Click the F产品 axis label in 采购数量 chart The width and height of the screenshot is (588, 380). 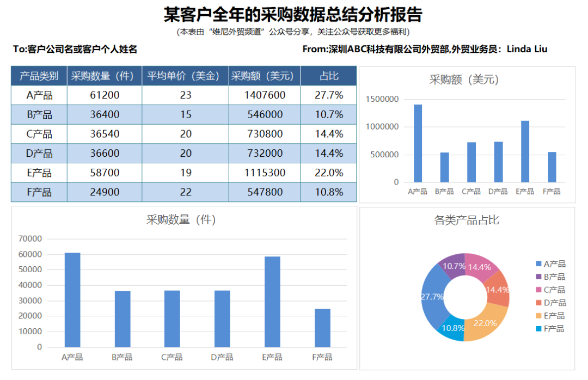[x=322, y=357]
